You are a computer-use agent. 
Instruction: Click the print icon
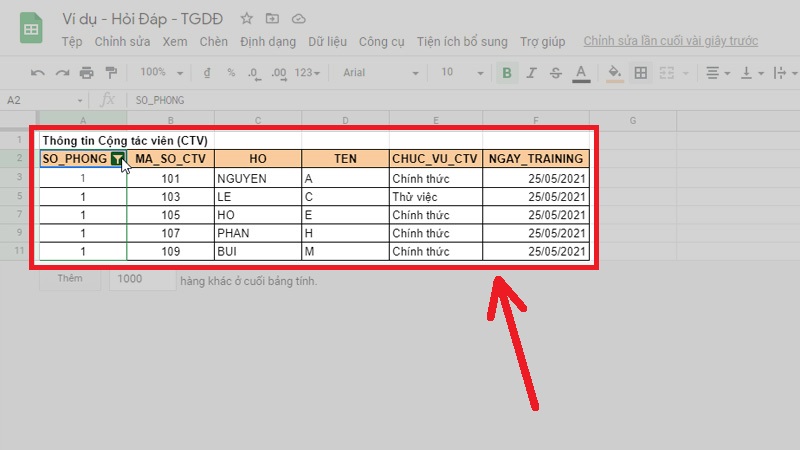[86, 72]
